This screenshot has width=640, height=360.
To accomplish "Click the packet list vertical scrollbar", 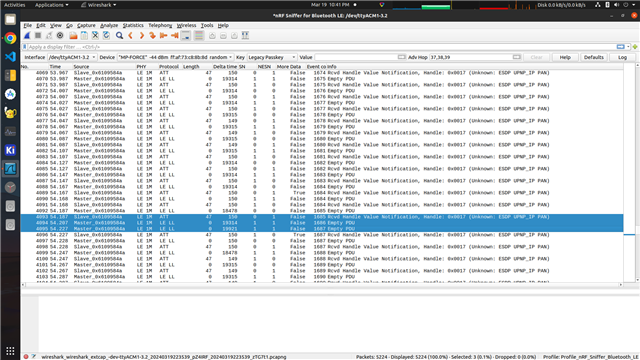I will 638,173.
